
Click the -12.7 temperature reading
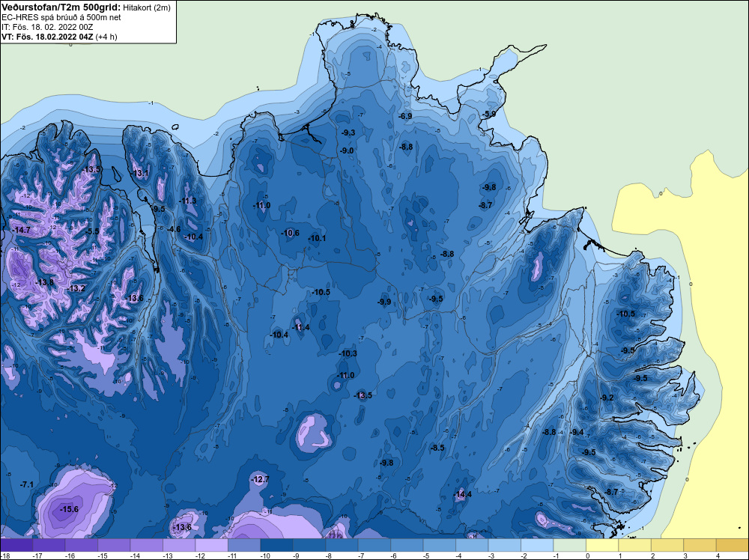tap(261, 479)
